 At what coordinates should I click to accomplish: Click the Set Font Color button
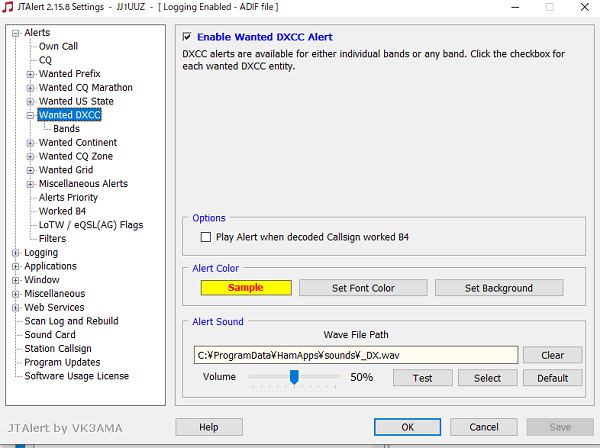pos(362,288)
